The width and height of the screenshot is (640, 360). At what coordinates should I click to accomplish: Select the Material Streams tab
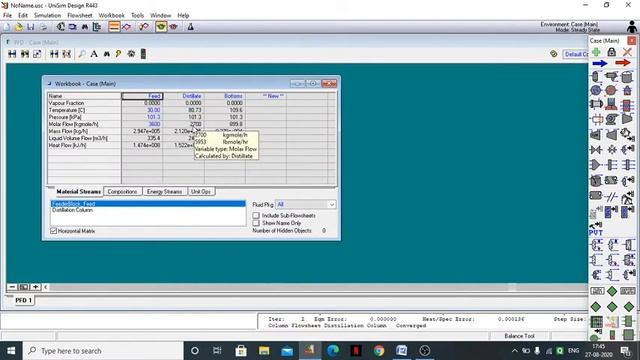[78, 191]
